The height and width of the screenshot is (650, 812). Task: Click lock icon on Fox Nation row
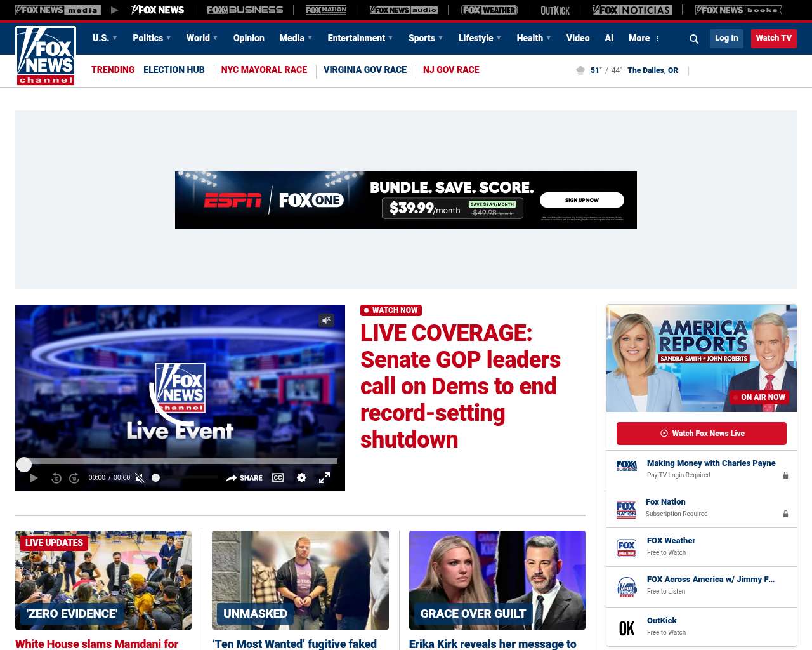785,514
